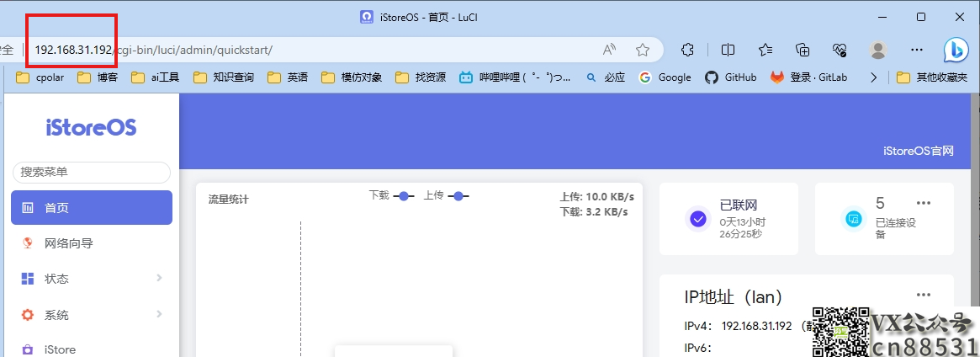Expand the 状态 menu chevron
Viewport: 980px width, 357px height.
159,278
